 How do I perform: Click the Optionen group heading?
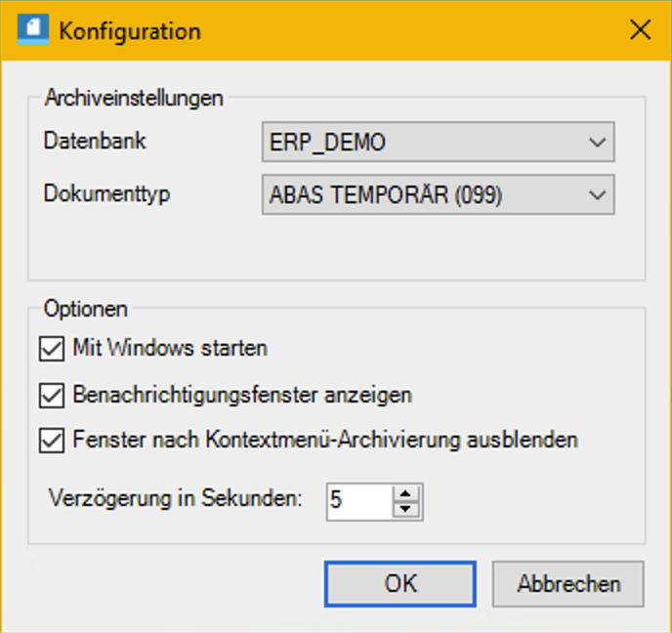point(86,309)
